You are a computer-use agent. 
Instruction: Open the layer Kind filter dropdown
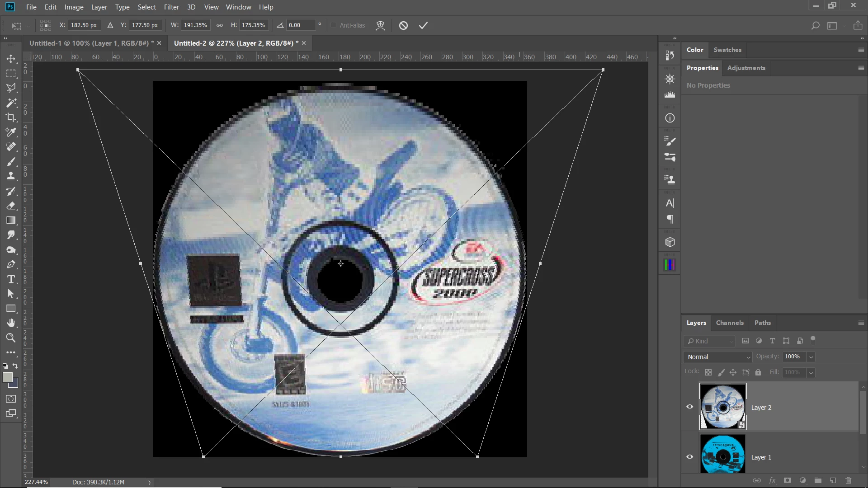[710, 341]
